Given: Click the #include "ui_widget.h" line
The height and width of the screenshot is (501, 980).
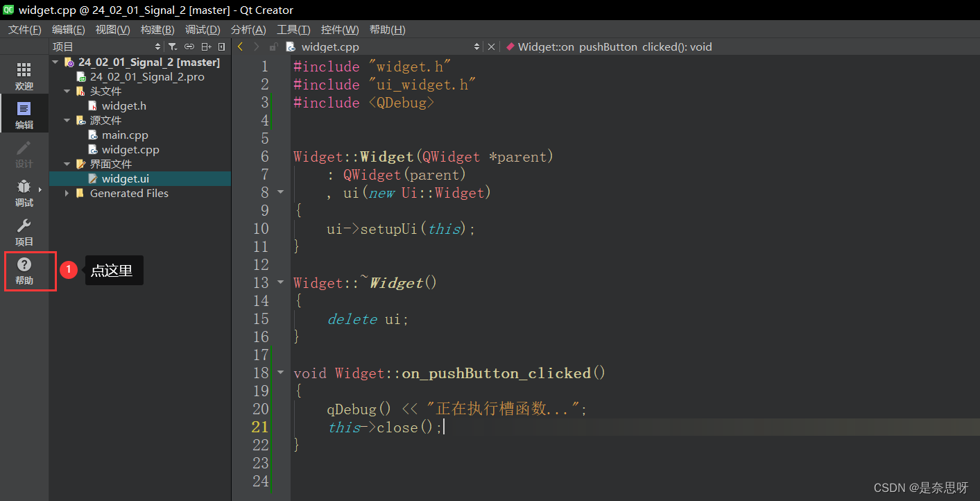Looking at the screenshot, I should point(385,85).
